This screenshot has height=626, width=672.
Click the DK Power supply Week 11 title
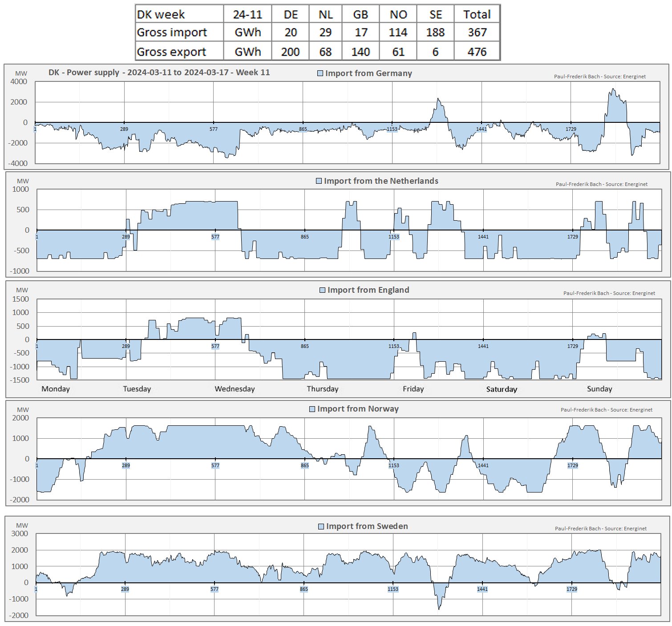[159, 73]
